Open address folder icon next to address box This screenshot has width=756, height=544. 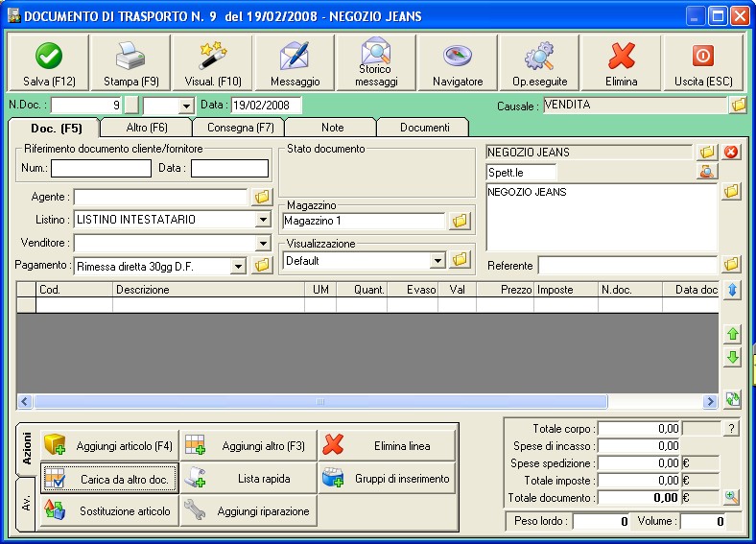[731, 192]
